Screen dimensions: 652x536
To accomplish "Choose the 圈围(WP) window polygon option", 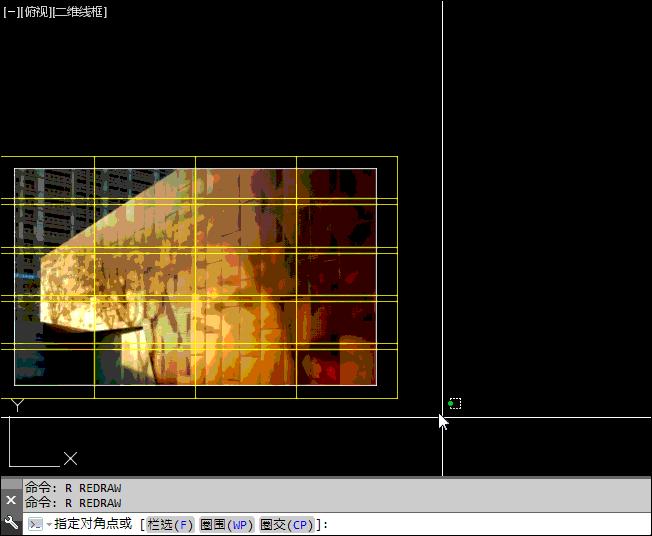I will coord(226,524).
